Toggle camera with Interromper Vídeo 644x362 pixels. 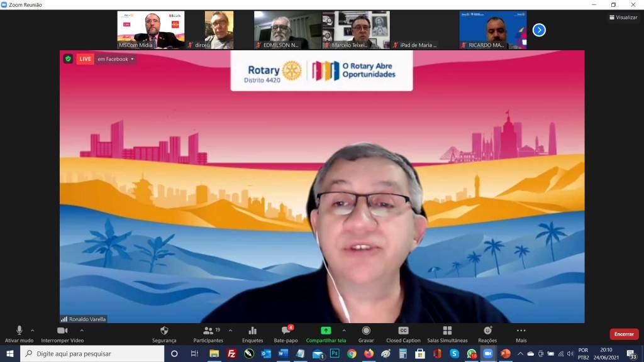coord(62,333)
